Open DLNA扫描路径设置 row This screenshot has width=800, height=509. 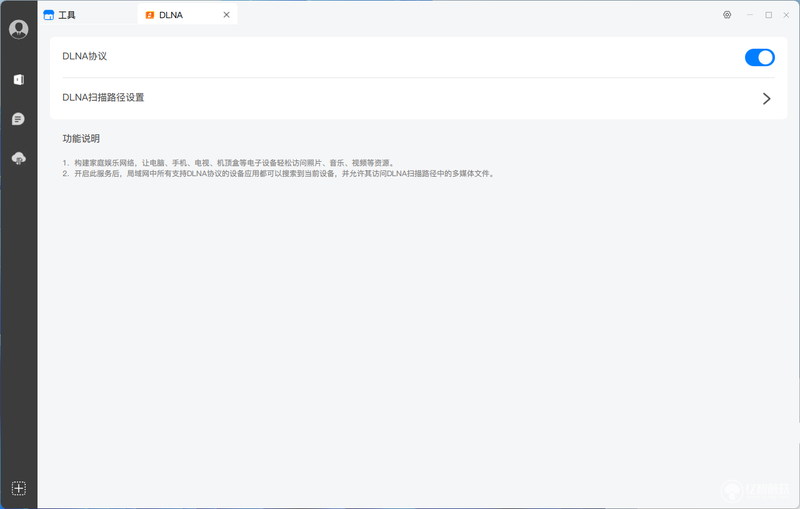click(x=418, y=98)
